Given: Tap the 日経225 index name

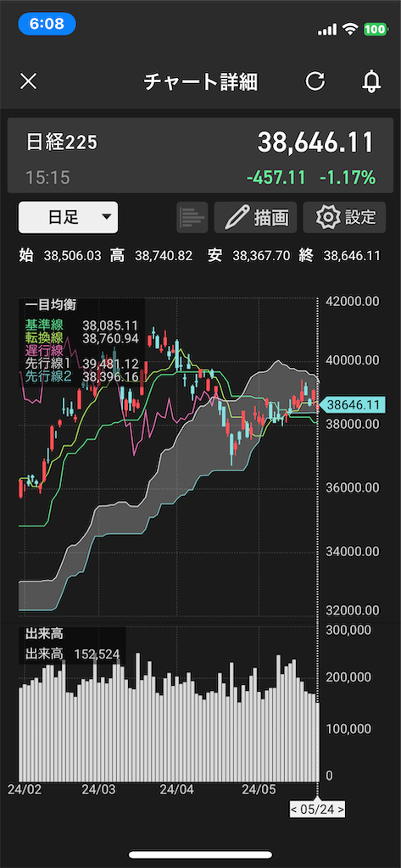Looking at the screenshot, I should pyautogui.click(x=62, y=142).
